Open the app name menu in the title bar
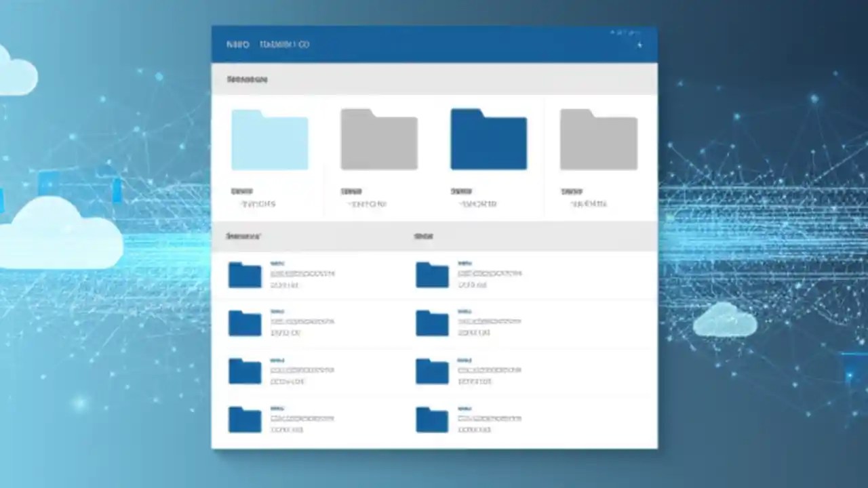 point(238,44)
